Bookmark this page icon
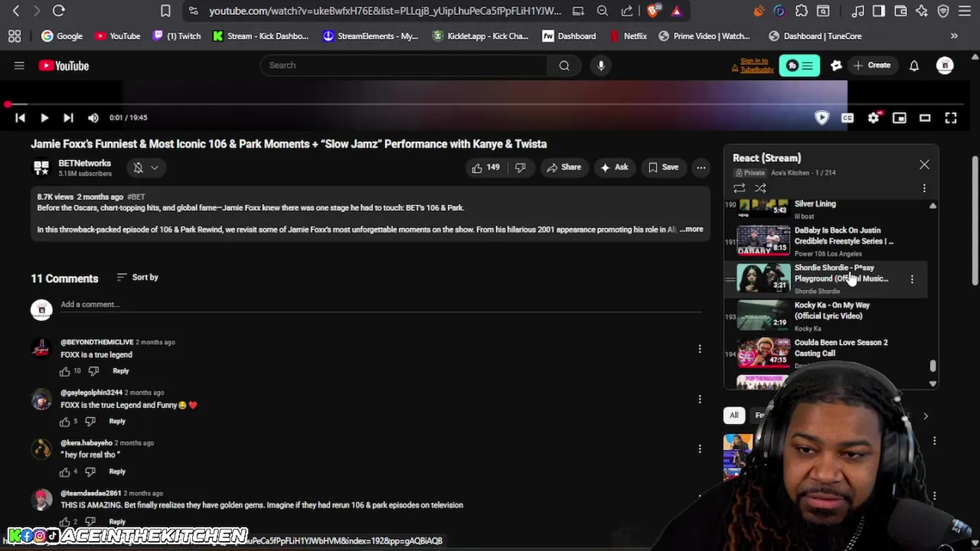The width and height of the screenshot is (980, 551). click(x=165, y=11)
